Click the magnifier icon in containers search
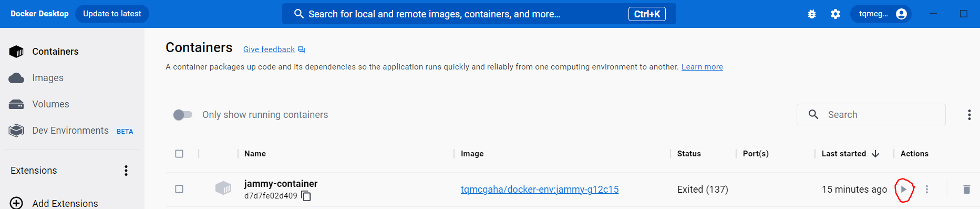980x209 pixels. pyautogui.click(x=813, y=114)
